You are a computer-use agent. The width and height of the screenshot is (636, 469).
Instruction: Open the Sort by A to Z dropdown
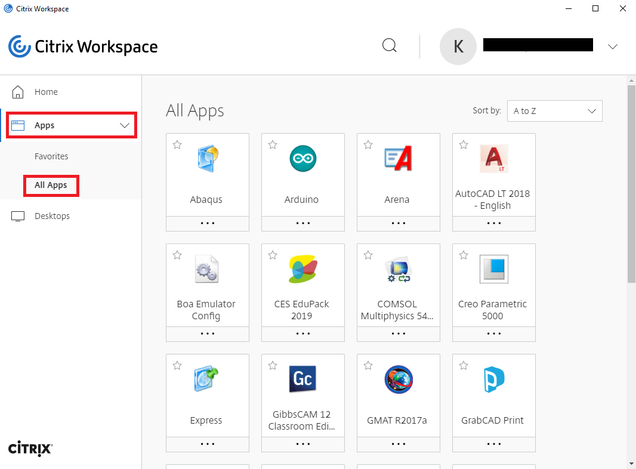tap(554, 110)
